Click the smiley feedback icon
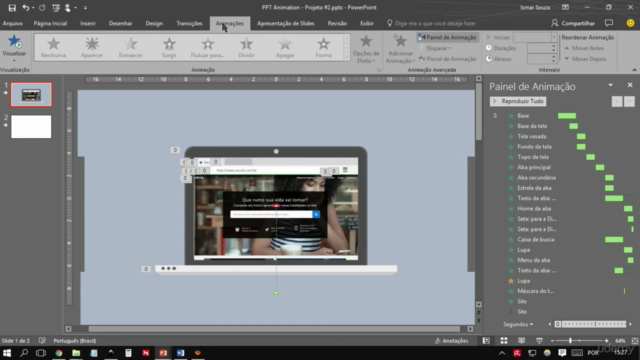640x360 pixels. pos(631,23)
